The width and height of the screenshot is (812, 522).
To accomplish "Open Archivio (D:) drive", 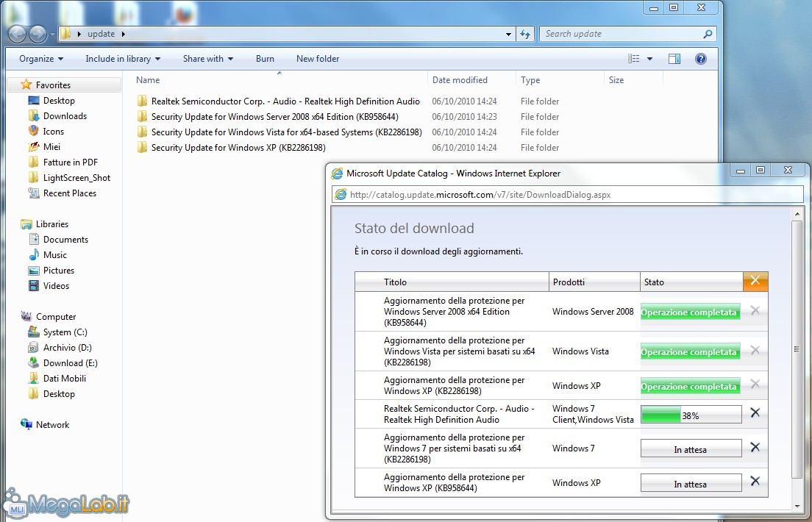I will [68, 348].
